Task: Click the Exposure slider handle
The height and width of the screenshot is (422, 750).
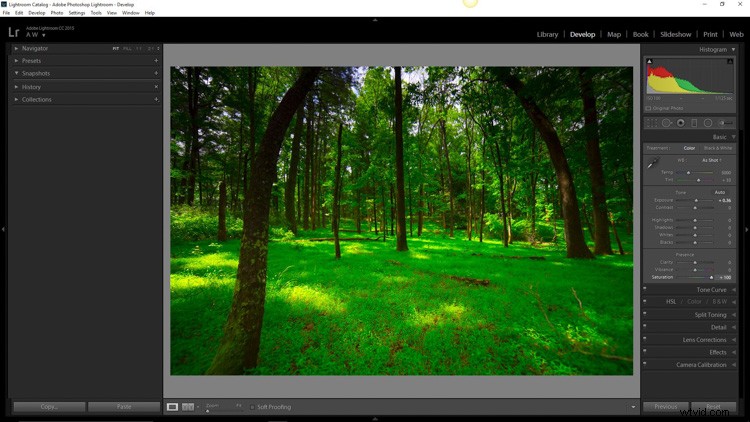Action: click(696, 200)
